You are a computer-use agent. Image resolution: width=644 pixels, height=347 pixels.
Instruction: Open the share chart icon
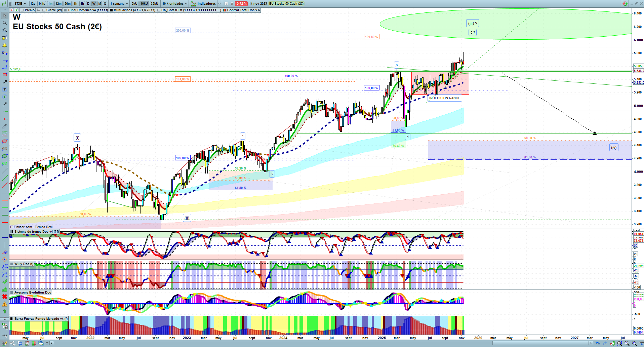click(x=13, y=343)
